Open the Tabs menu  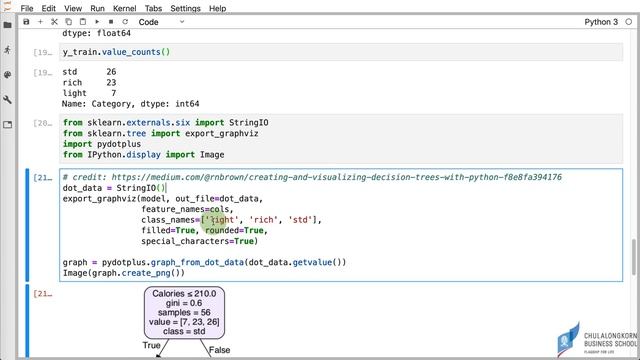[153, 8]
